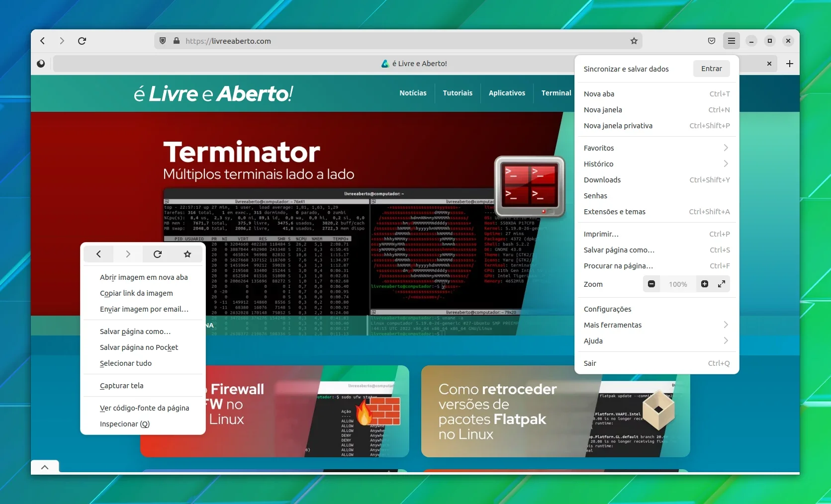Expand the Favoritos submenu
This screenshot has width=831, height=504.
pyautogui.click(x=656, y=148)
